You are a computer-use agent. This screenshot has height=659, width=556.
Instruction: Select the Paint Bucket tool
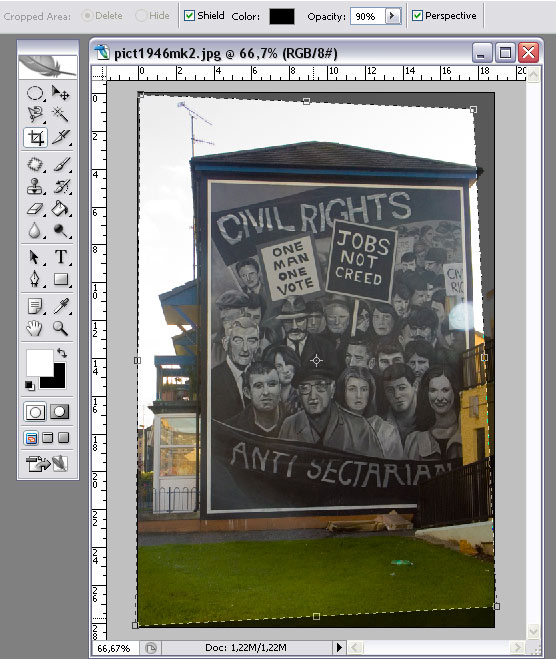61,208
